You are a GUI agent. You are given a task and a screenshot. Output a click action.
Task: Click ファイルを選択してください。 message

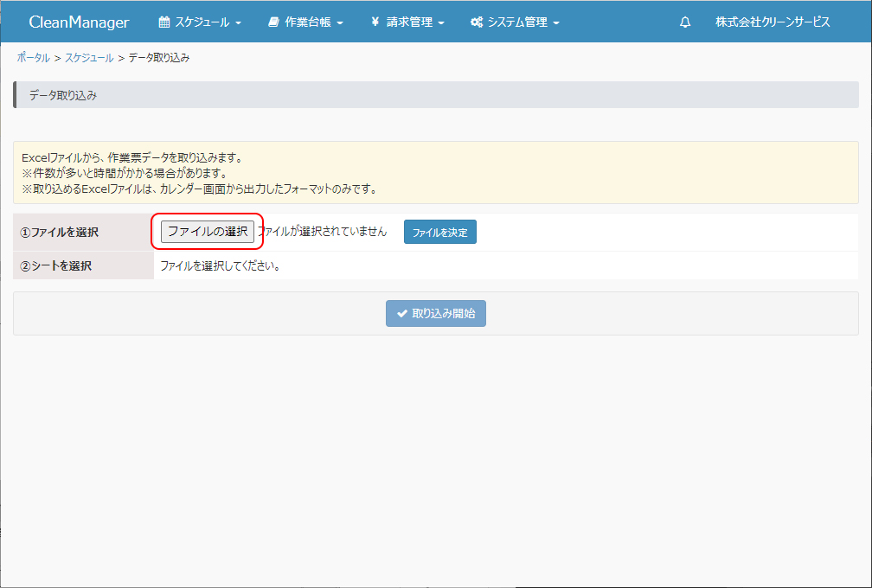(x=221, y=265)
